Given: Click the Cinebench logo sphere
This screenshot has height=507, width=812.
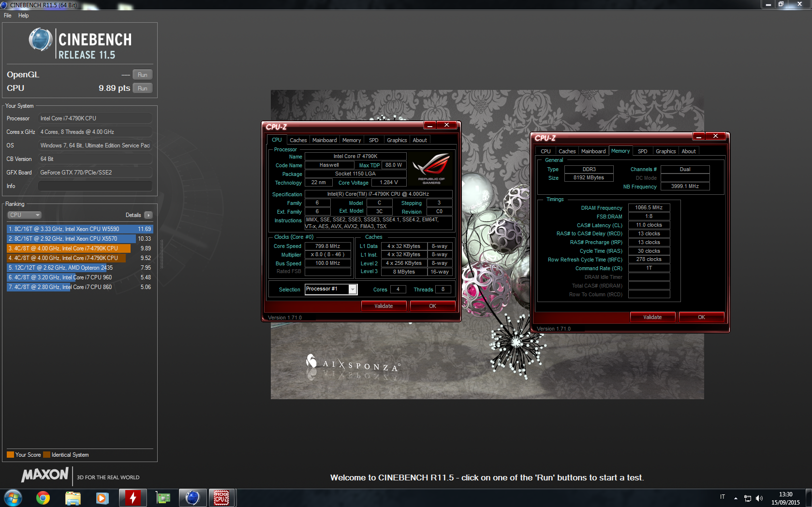Looking at the screenshot, I should click(41, 40).
